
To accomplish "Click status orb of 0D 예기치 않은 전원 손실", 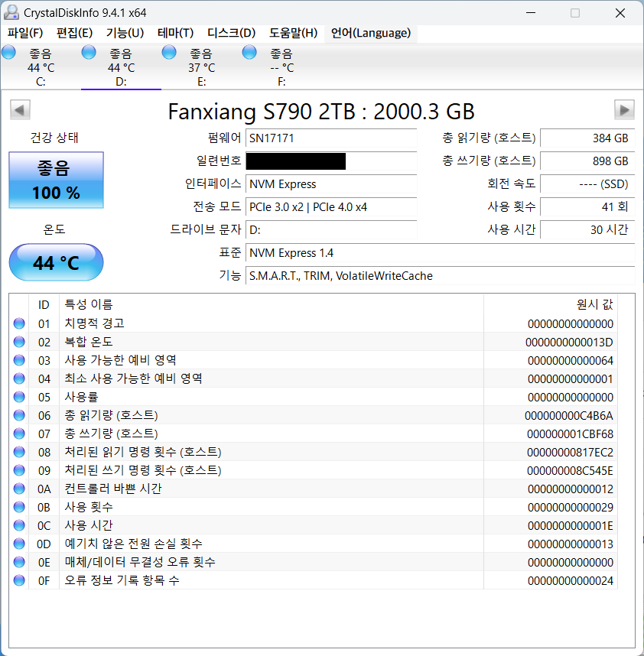I will coord(19,544).
